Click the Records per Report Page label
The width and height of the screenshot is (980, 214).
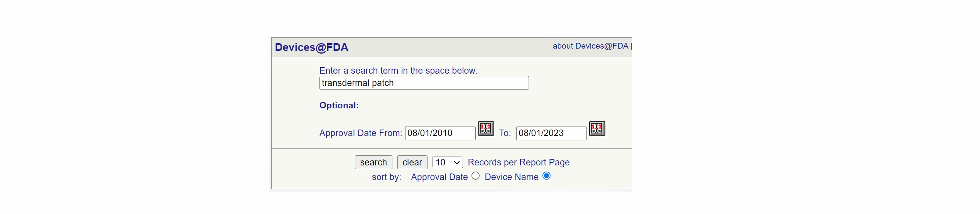pyautogui.click(x=519, y=162)
